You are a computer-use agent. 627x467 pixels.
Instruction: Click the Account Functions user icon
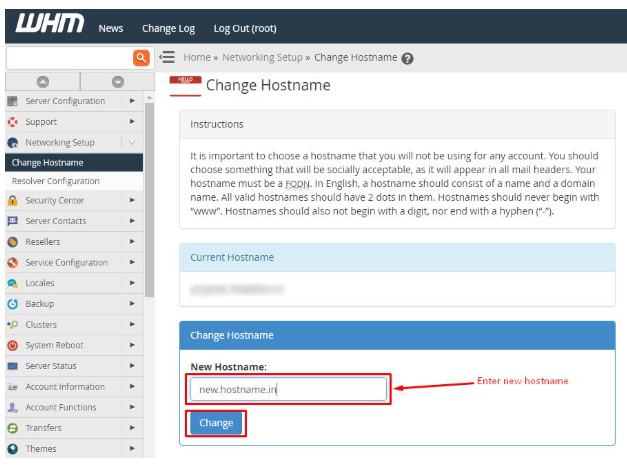[12, 407]
